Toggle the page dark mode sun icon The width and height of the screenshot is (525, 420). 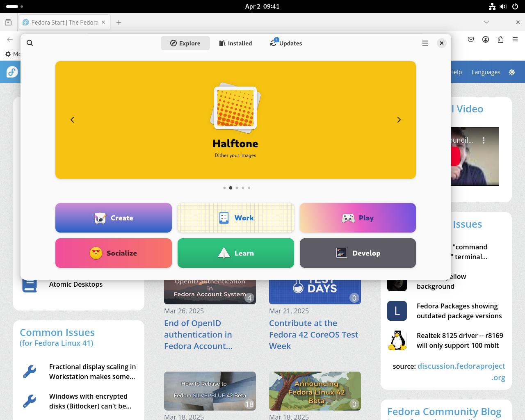512,72
